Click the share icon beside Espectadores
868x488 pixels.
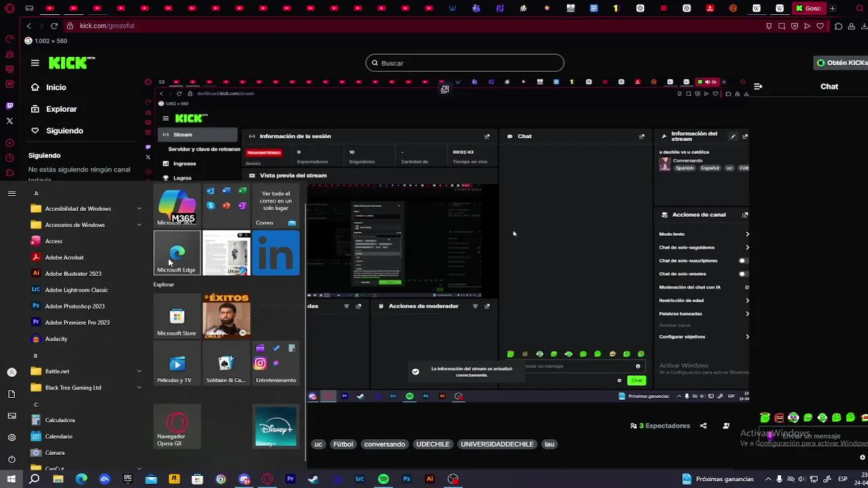coord(703,426)
